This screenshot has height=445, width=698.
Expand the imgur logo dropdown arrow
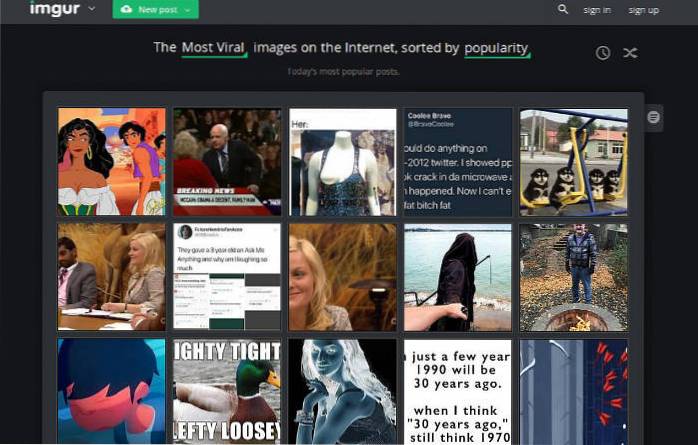[91, 8]
